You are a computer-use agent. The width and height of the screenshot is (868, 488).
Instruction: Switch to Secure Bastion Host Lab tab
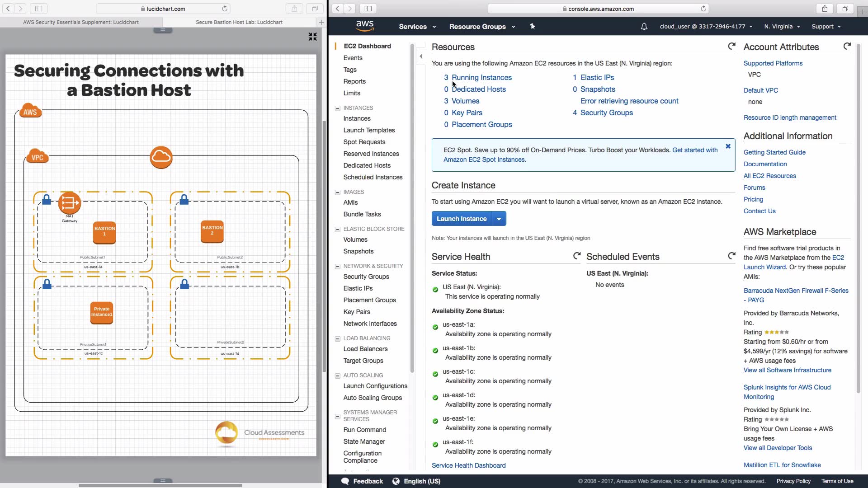[239, 22]
